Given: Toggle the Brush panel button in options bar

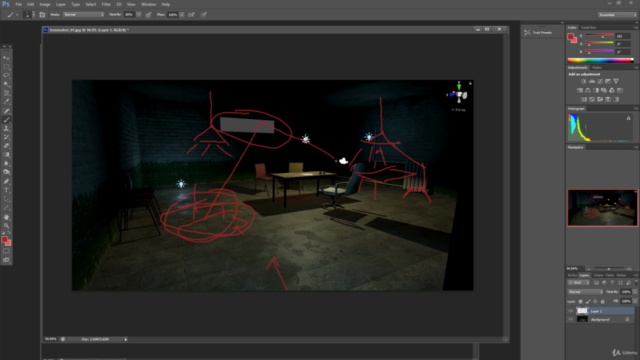Looking at the screenshot, I should [x=42, y=15].
